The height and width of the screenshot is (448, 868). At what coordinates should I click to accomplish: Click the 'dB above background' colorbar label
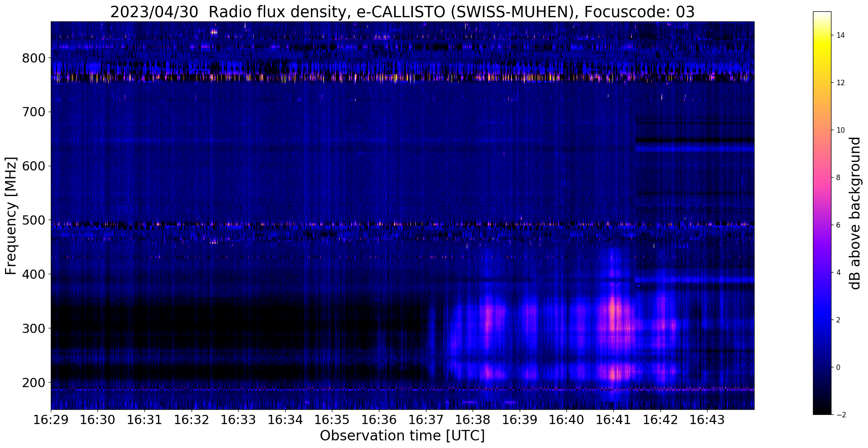(855, 213)
